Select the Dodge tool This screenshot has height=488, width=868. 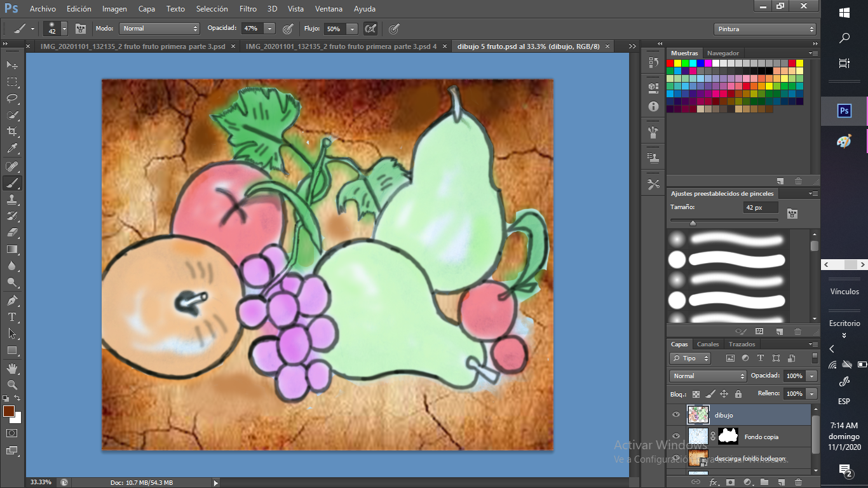point(12,282)
